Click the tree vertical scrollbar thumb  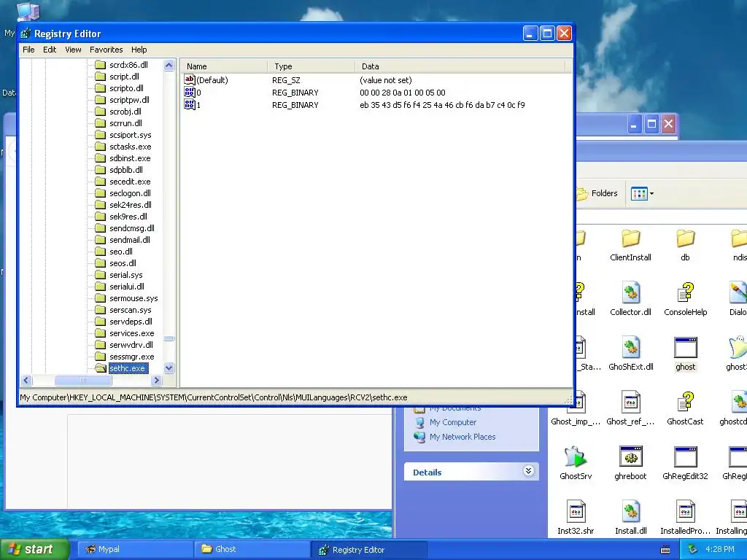[x=169, y=338]
